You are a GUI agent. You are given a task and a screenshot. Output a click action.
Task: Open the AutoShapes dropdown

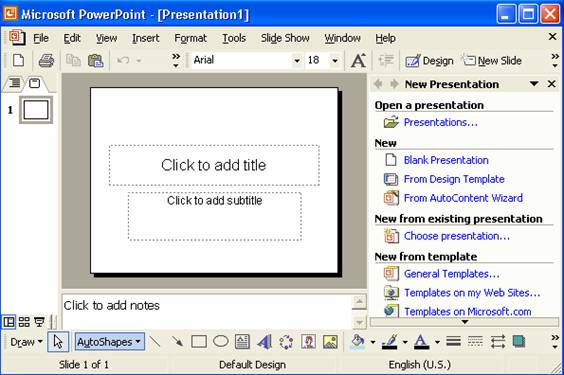tap(110, 342)
